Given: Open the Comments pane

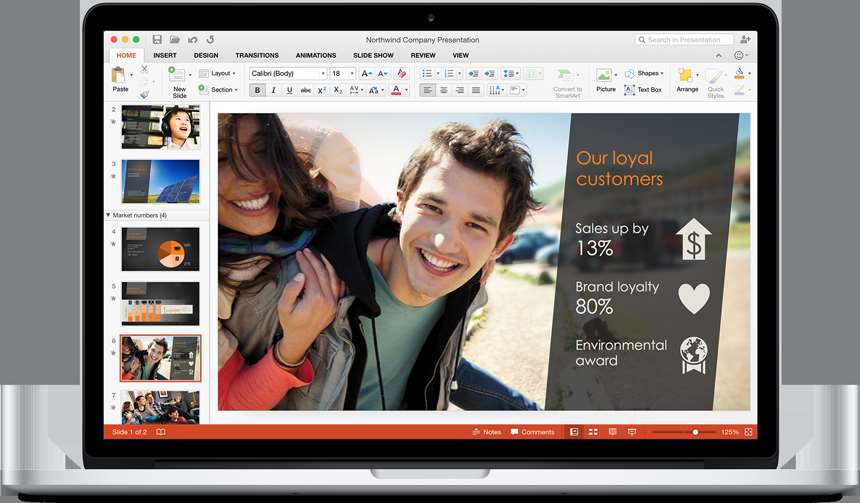Looking at the screenshot, I should 532,432.
